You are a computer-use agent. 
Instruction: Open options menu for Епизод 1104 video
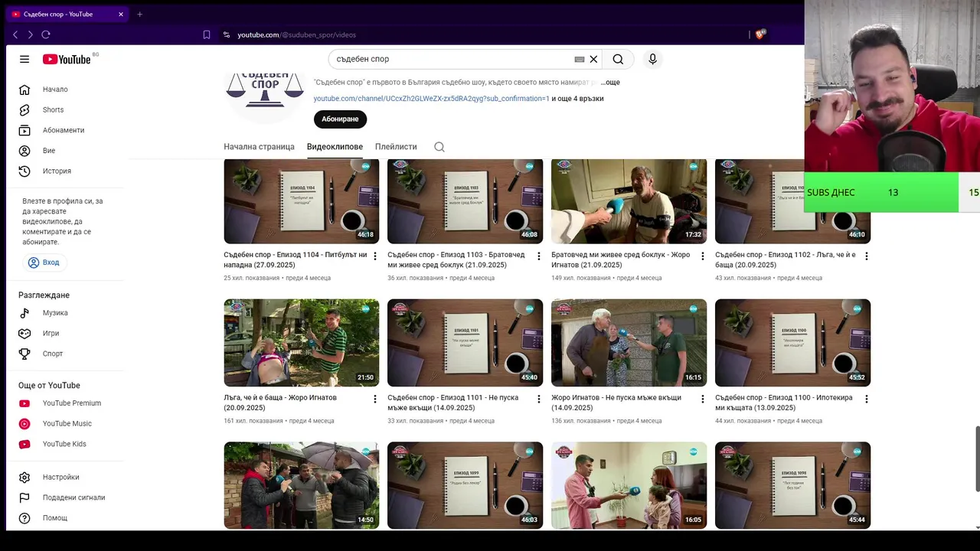tap(374, 256)
